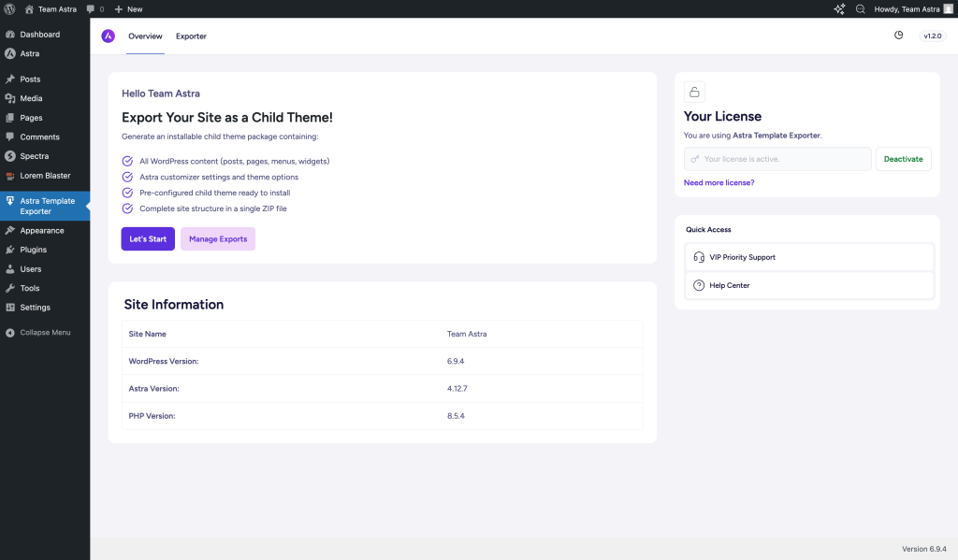
Task: Click the Manage Exports button
Action: point(218,239)
